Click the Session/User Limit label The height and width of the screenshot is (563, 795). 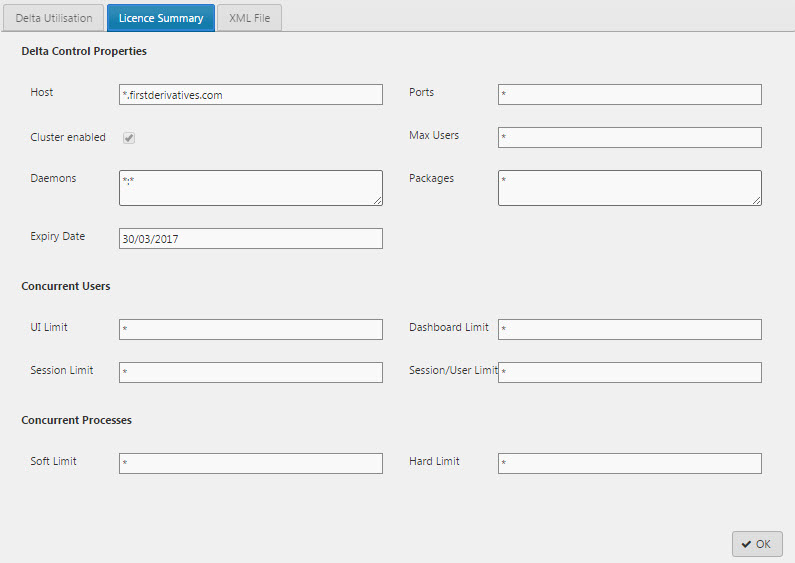click(x=453, y=370)
